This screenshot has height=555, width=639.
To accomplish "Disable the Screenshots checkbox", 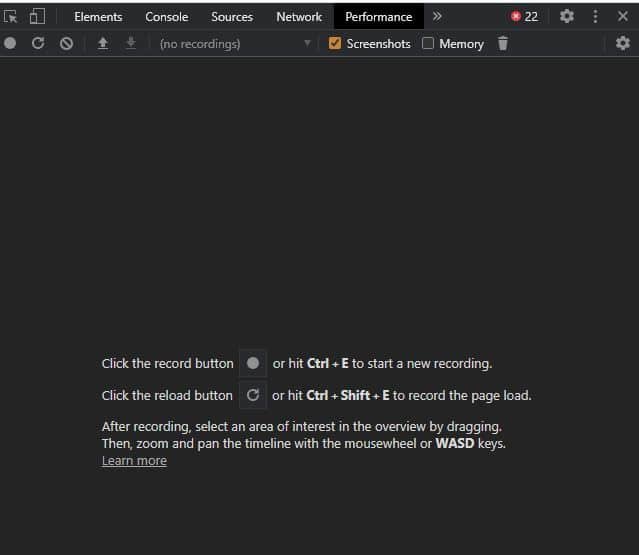I will tap(335, 44).
